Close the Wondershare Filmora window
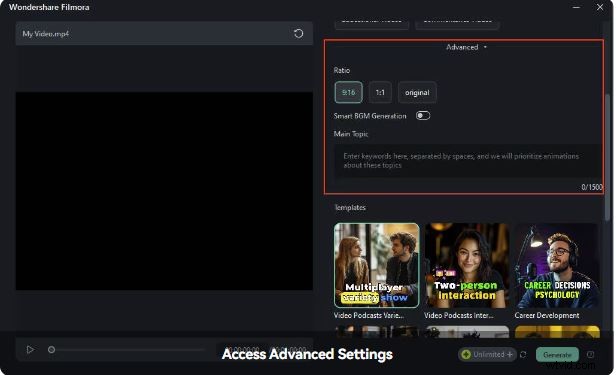 600,7
